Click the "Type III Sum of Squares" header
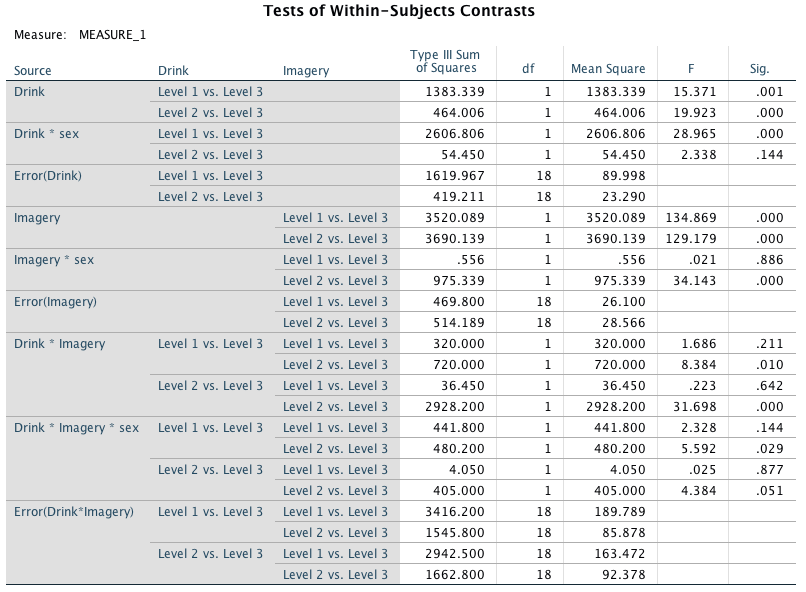 coord(446,61)
